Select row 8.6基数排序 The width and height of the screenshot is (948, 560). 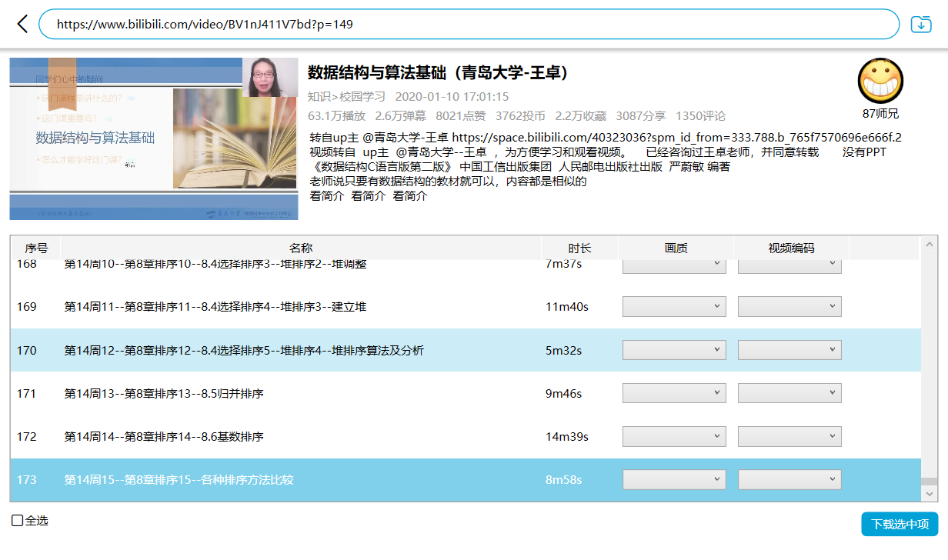pyautogui.click(x=466, y=436)
